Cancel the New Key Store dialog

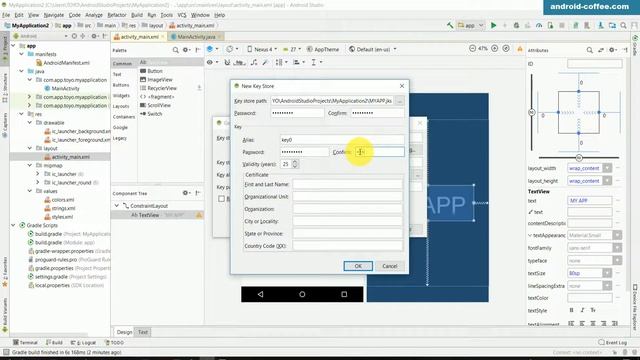point(390,266)
